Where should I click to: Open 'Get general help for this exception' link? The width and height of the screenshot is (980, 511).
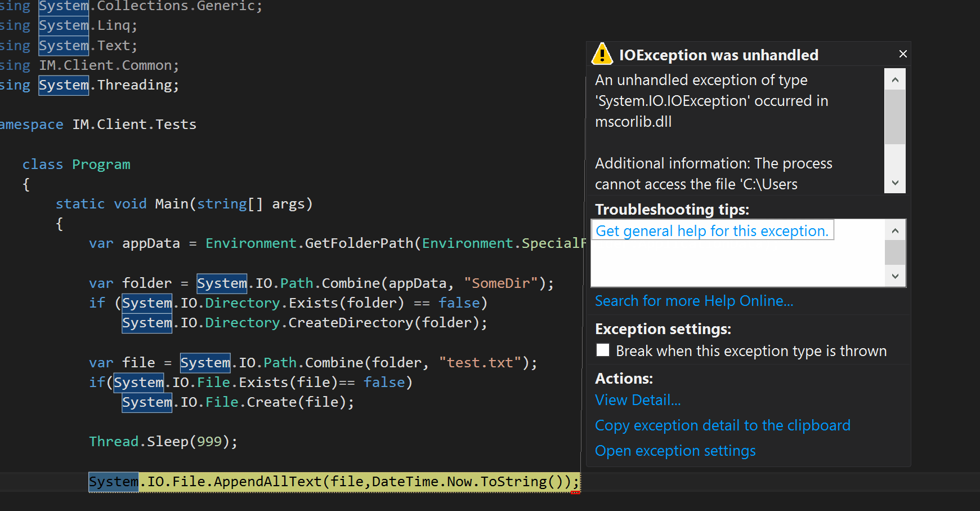click(x=712, y=231)
